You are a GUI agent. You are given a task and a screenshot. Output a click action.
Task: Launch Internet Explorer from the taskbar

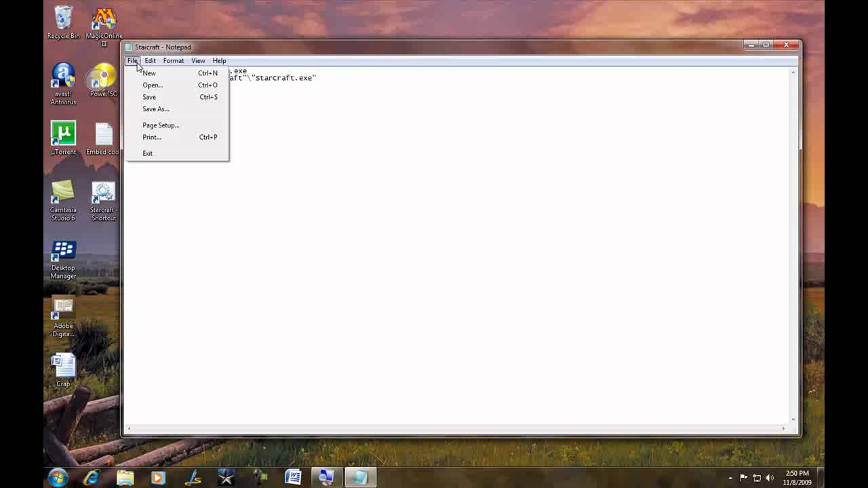tap(92, 477)
